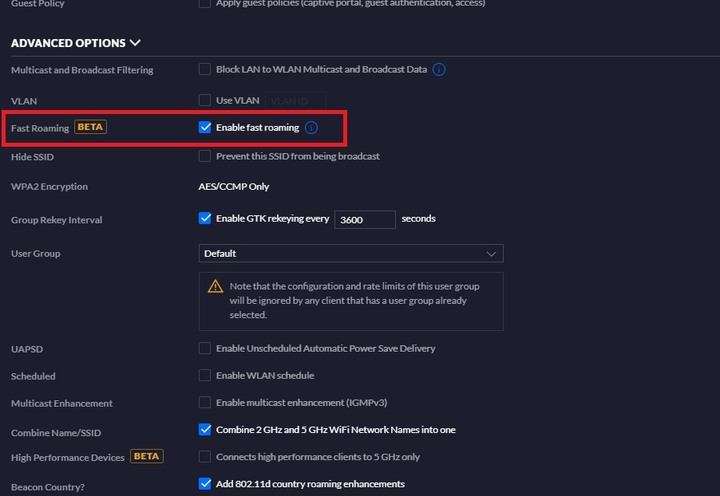Uncheck Enable GTK rekeying checkbox
The height and width of the screenshot is (496, 720).
click(205, 218)
